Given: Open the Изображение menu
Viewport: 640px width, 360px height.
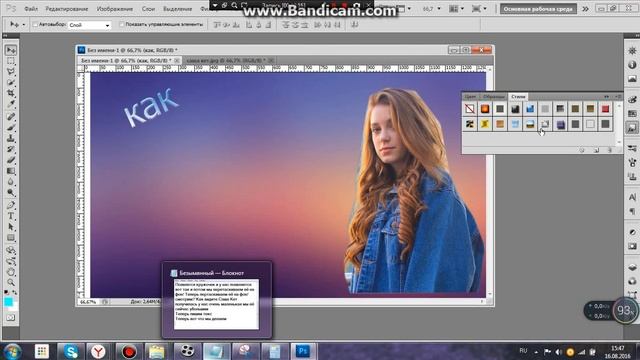Looking at the screenshot, I should (115, 9).
